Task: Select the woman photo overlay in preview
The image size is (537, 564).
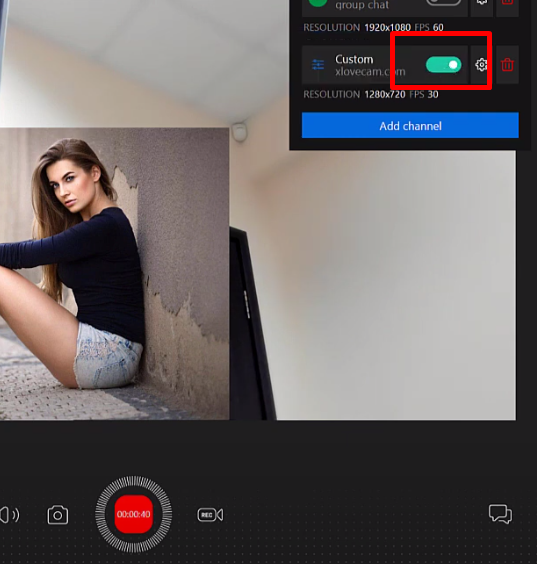Action: tap(114, 274)
